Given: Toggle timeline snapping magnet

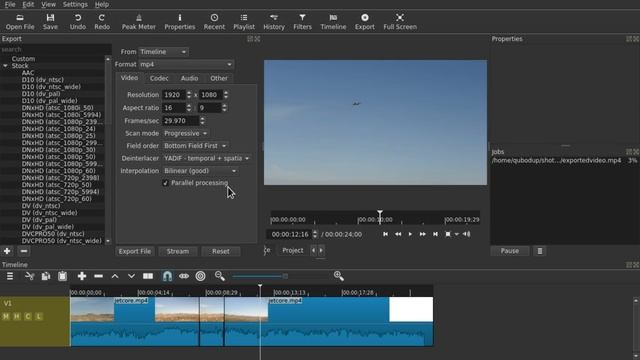Looking at the screenshot, I should [167, 276].
